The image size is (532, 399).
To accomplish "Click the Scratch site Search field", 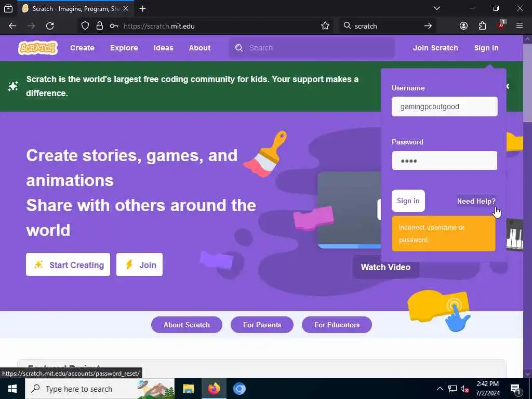I will 312,48.
